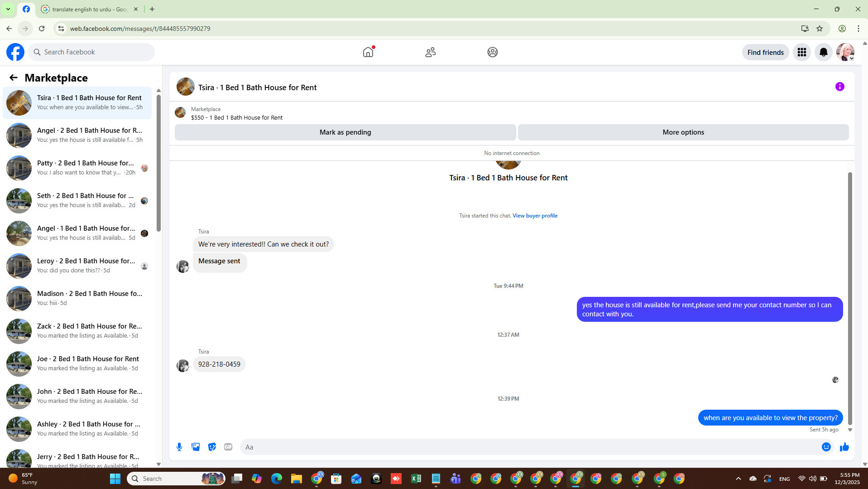This screenshot has width=868, height=489.
Task: Open Ashley 2 Bed 1 Bath conversation
Action: [77, 429]
